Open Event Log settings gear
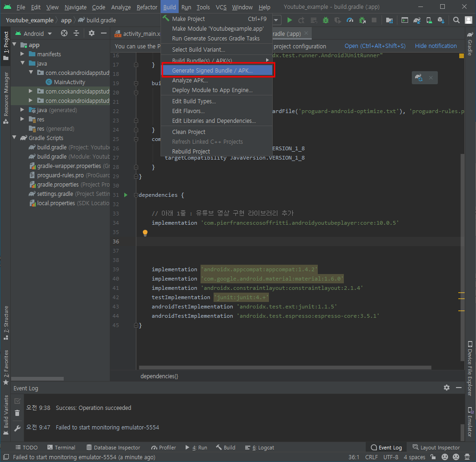476x462 pixels. (447, 388)
